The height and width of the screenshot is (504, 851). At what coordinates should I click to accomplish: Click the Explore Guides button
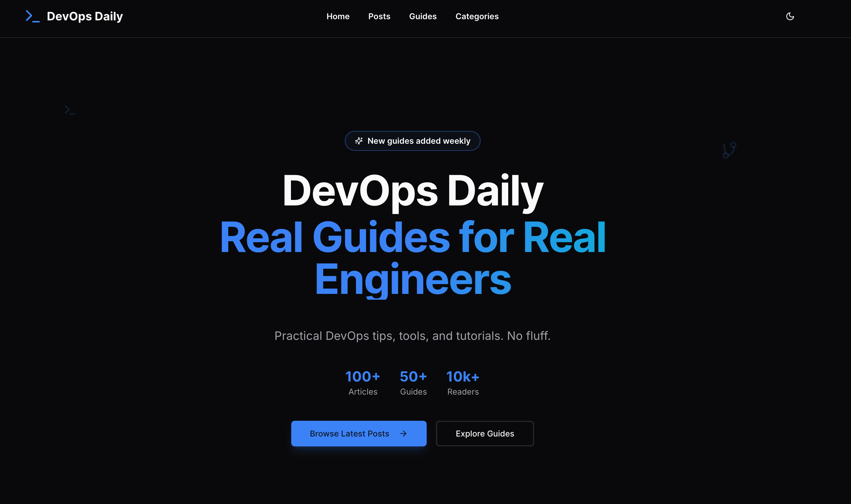coord(485,433)
